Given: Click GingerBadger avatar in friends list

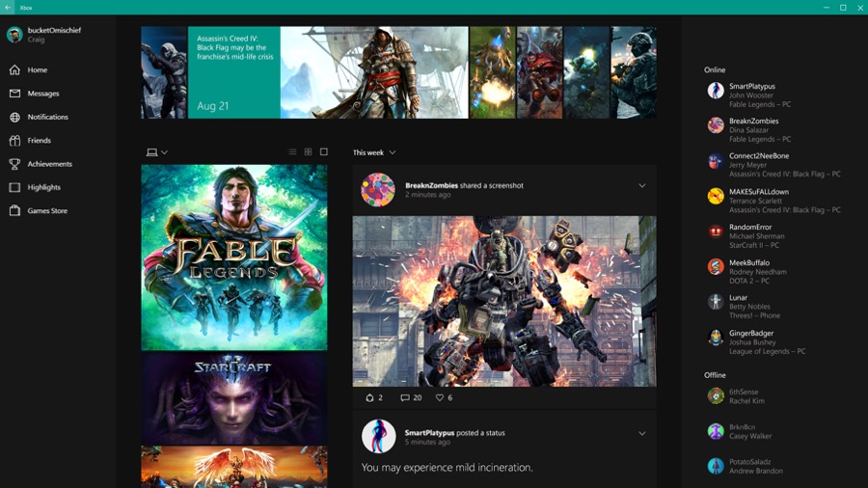Looking at the screenshot, I should 716,338.
